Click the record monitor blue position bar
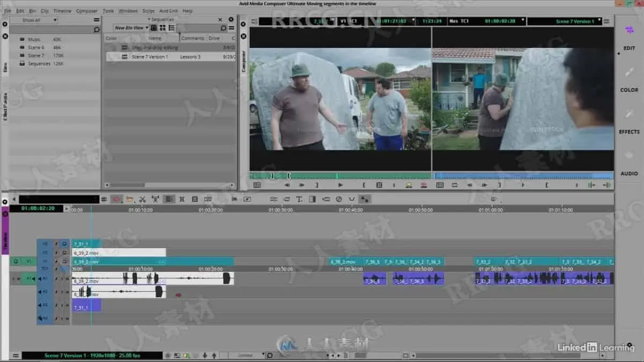This screenshot has width=644, height=362. pos(523,175)
